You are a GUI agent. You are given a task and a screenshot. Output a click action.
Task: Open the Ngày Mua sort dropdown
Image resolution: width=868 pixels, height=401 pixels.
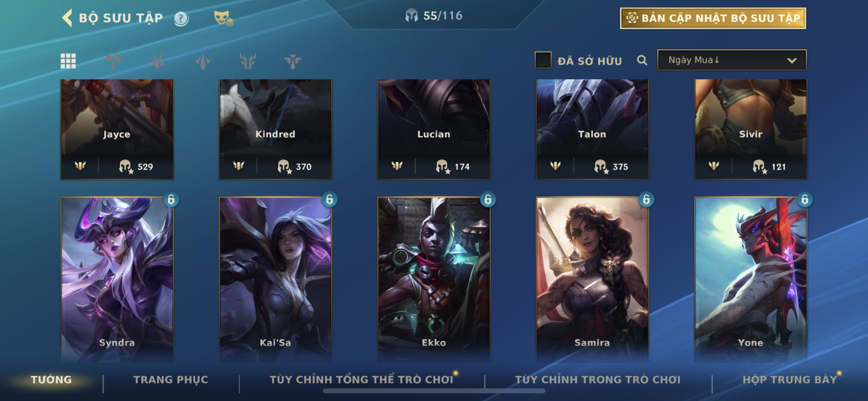[x=731, y=60]
